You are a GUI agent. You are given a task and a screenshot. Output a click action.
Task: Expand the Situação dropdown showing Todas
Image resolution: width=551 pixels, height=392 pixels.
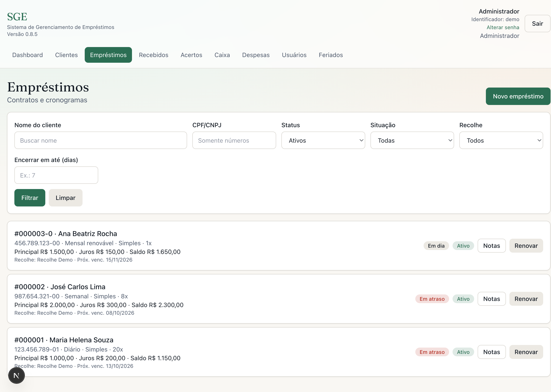[412, 140]
